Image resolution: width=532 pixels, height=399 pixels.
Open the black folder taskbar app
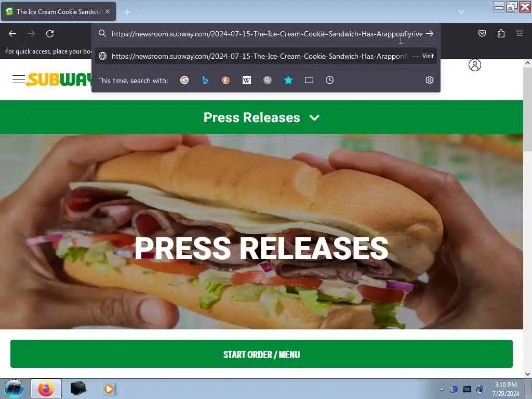(x=78, y=389)
